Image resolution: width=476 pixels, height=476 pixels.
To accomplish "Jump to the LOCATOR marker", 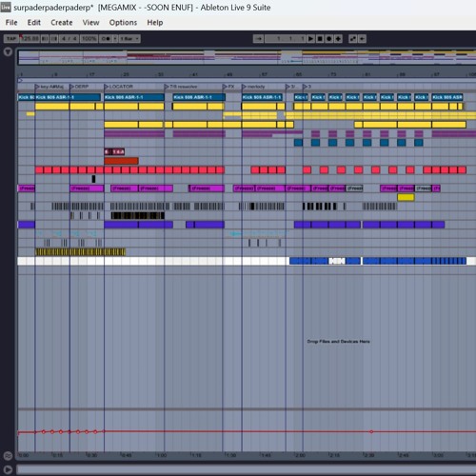I will 119,87.
